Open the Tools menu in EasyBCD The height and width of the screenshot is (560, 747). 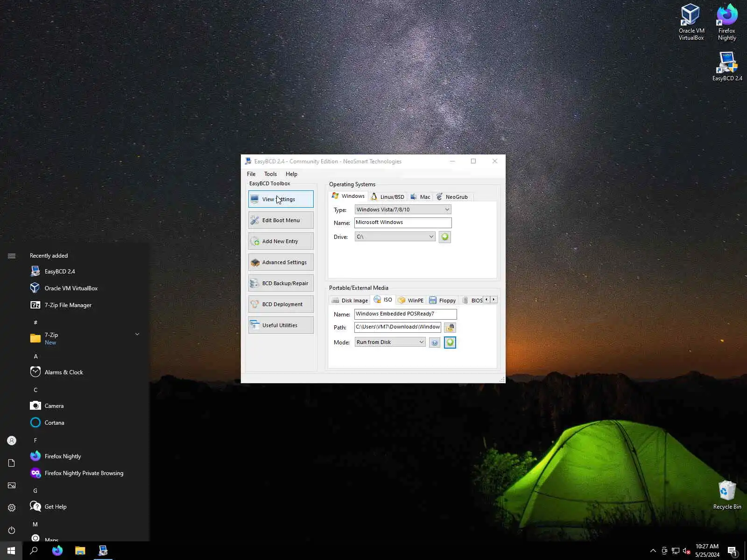(270, 174)
